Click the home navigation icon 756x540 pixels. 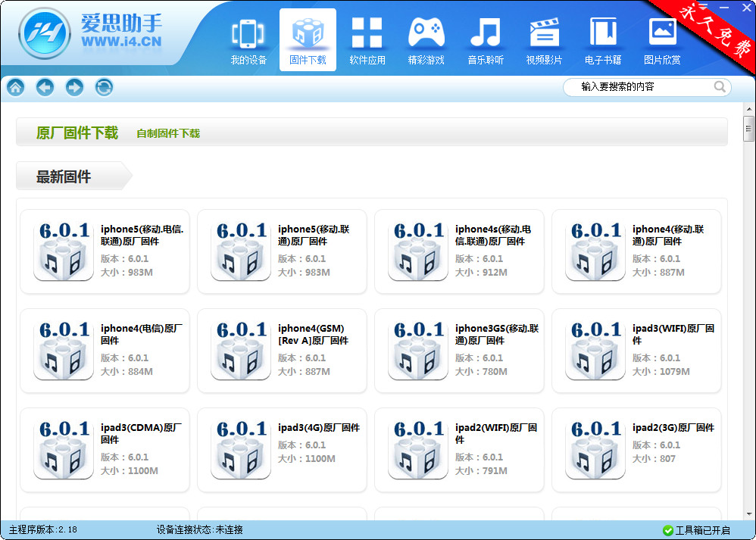coord(15,87)
